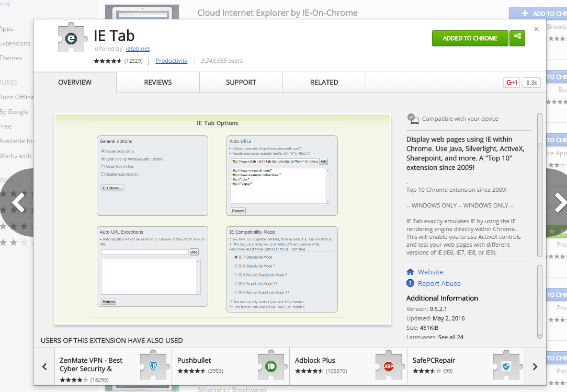Image resolution: width=567 pixels, height=392 pixels.
Task: Open the Productivity category link
Action: [x=172, y=61]
